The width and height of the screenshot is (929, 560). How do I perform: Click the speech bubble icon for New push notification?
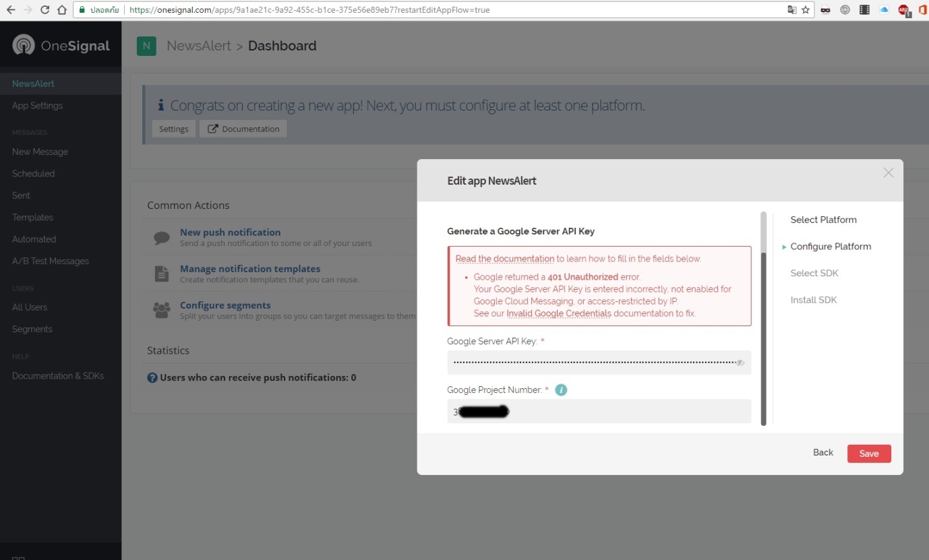tap(162, 237)
